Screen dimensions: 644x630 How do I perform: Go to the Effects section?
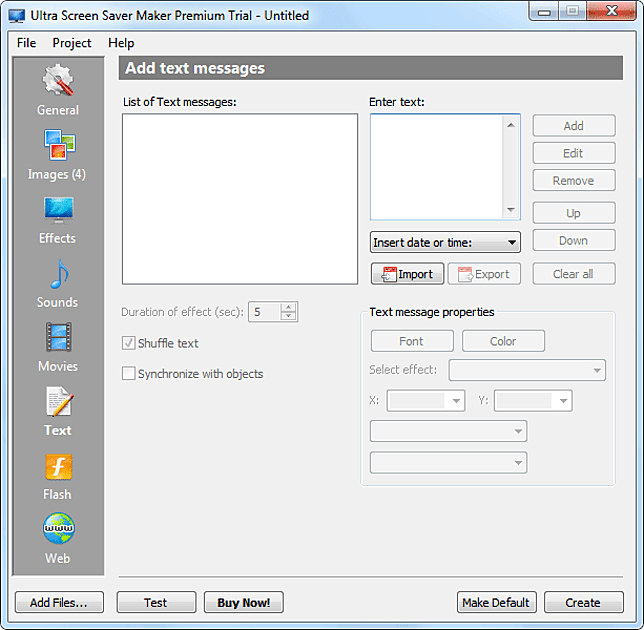coord(58,220)
